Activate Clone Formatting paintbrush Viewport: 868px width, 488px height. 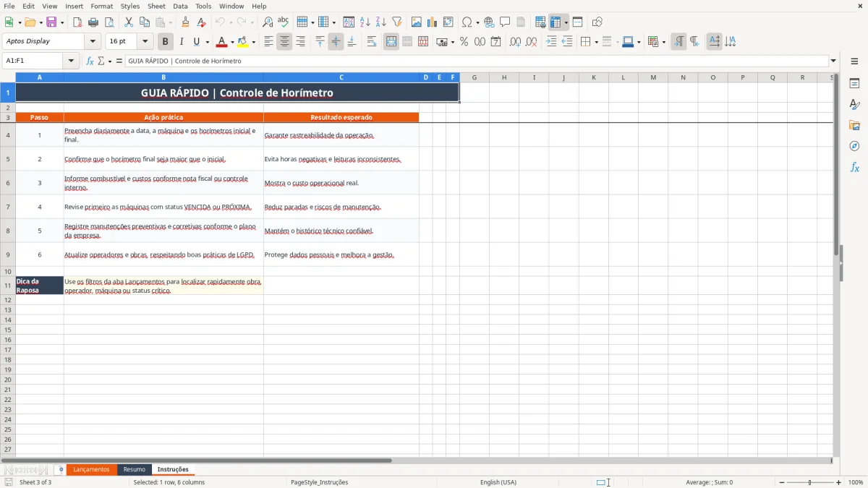pos(186,22)
